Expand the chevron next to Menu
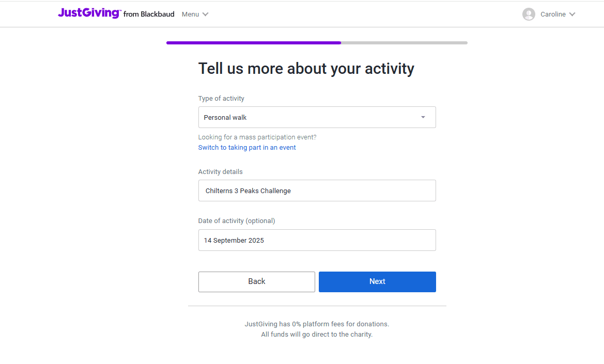 [205, 14]
